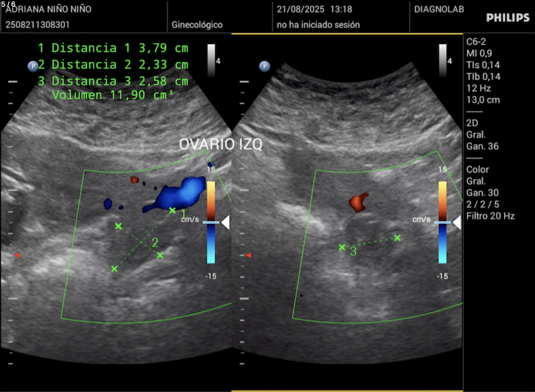The width and height of the screenshot is (535, 392).
Task: Click the left color Doppler velocity scale bar
Action: 211,222
